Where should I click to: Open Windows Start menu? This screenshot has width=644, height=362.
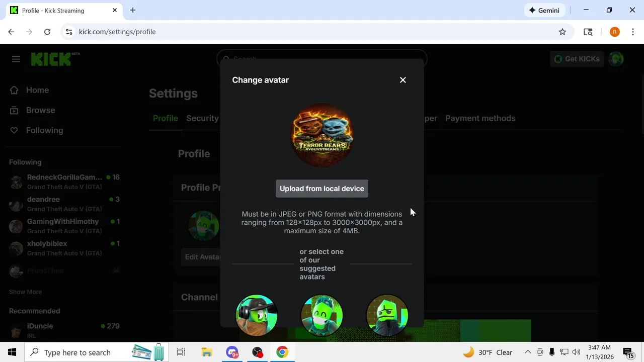click(x=12, y=352)
